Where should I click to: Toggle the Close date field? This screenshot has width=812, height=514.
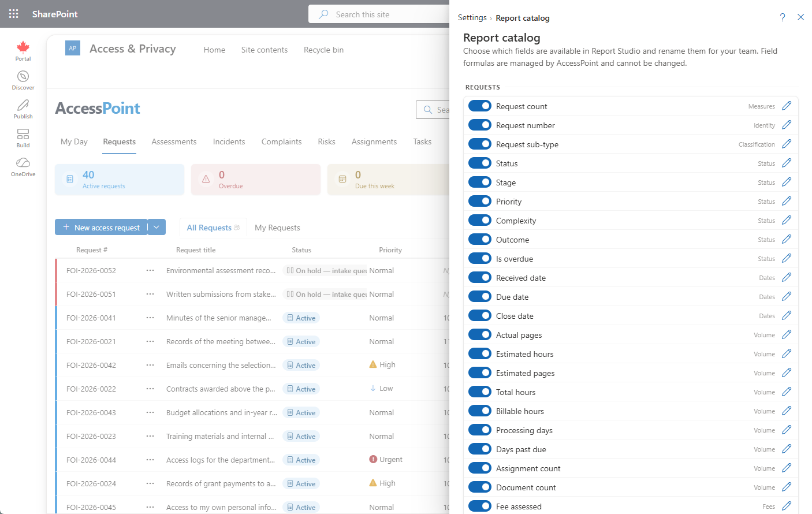pos(480,315)
